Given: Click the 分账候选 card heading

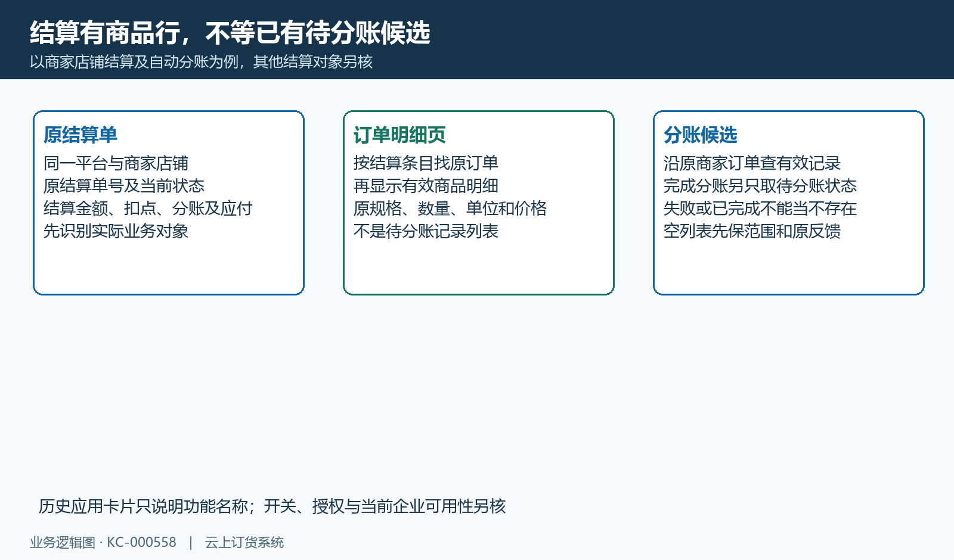Looking at the screenshot, I should click(x=701, y=135).
